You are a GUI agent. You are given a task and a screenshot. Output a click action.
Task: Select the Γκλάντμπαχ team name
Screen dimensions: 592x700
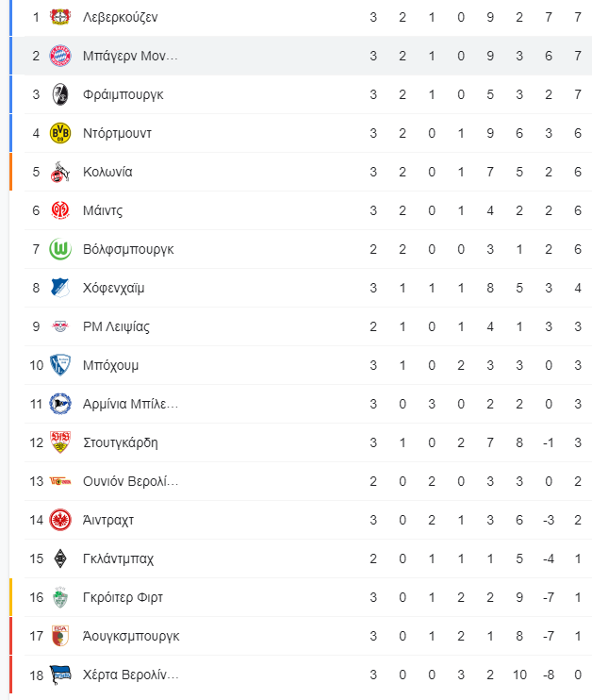[118, 558]
